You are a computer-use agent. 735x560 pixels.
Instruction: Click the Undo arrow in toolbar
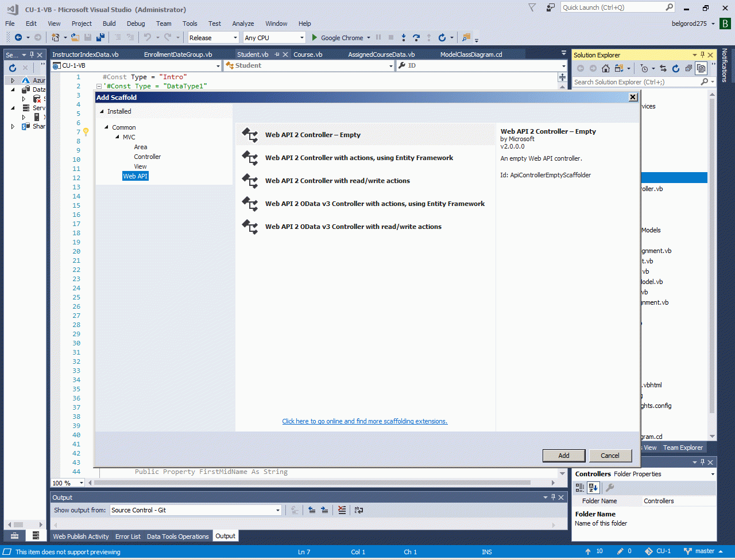(x=148, y=37)
